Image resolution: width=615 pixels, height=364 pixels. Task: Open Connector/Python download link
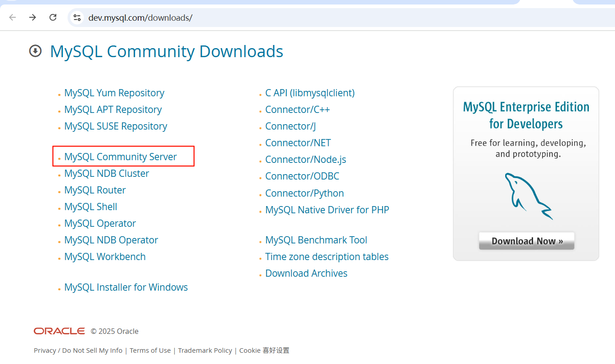tap(304, 193)
